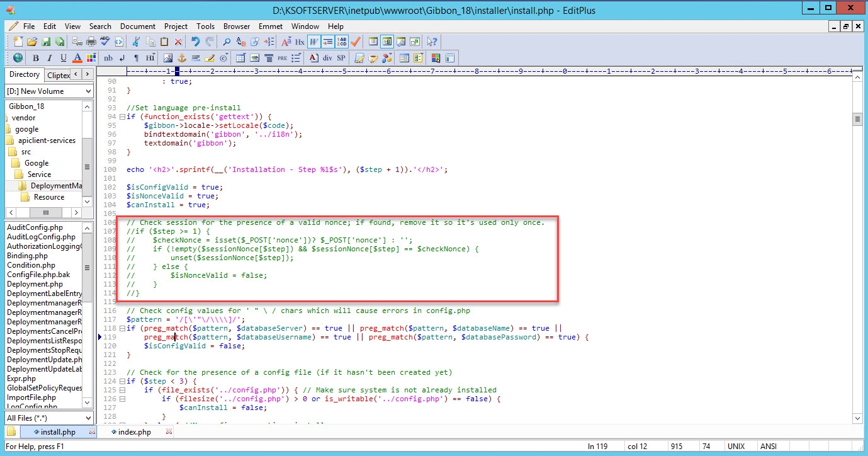Click the Set font icon
868x456 pixels.
tap(286, 42)
